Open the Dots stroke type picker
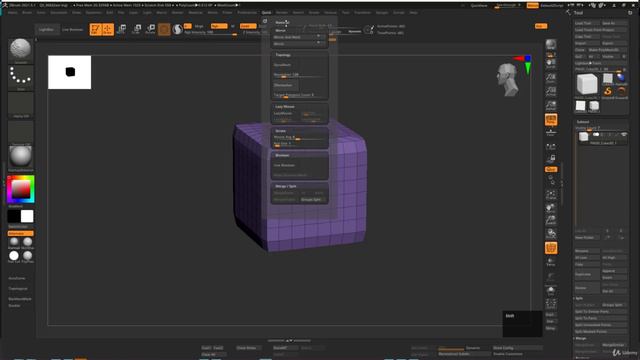 tap(20, 78)
